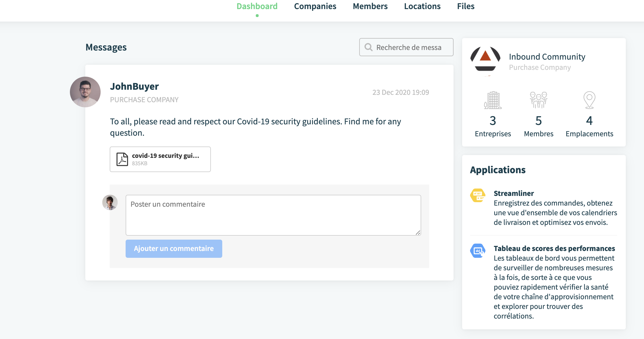This screenshot has width=644, height=339.
Task: Open the Streamliner application icon
Action: [478, 195]
